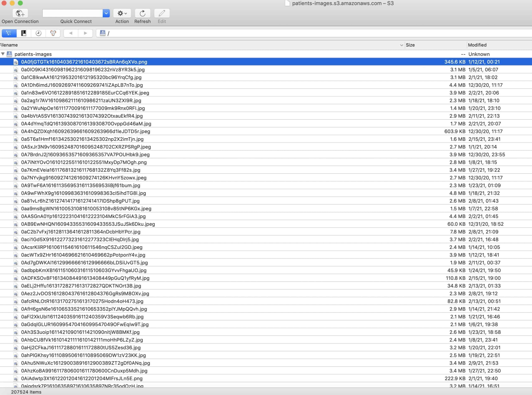
Task: Click inside the Quick Connect field
Action: coord(73,13)
